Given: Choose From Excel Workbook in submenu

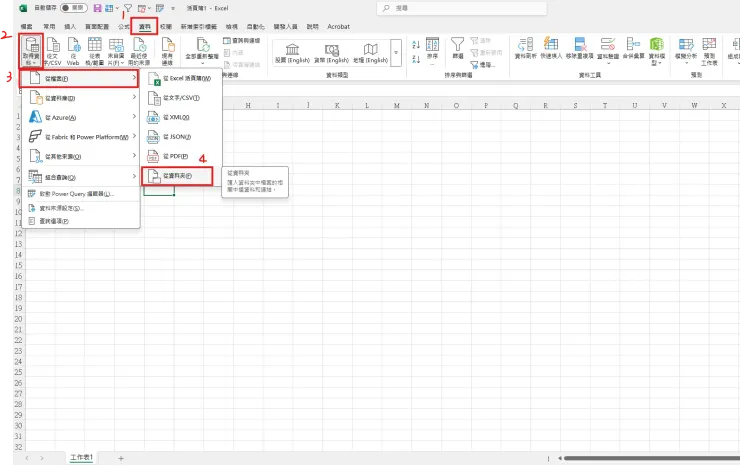Looking at the screenshot, I should pos(181,78).
